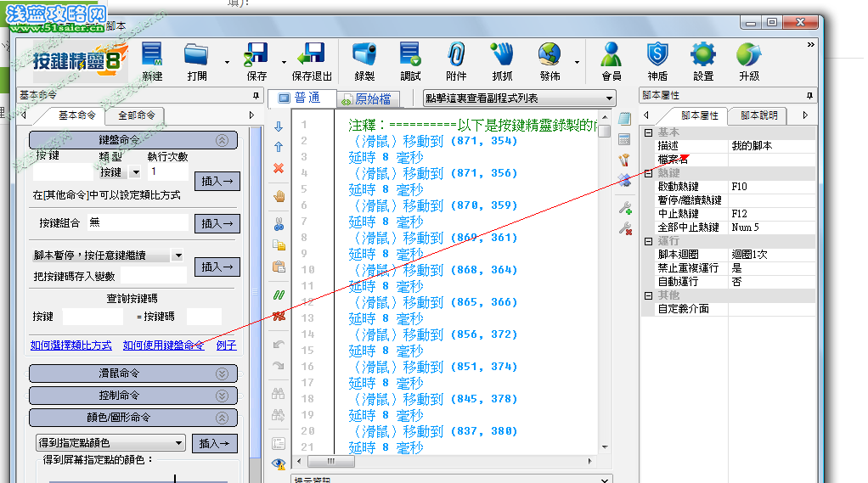Paste with the clipboard icon

(x=279, y=267)
